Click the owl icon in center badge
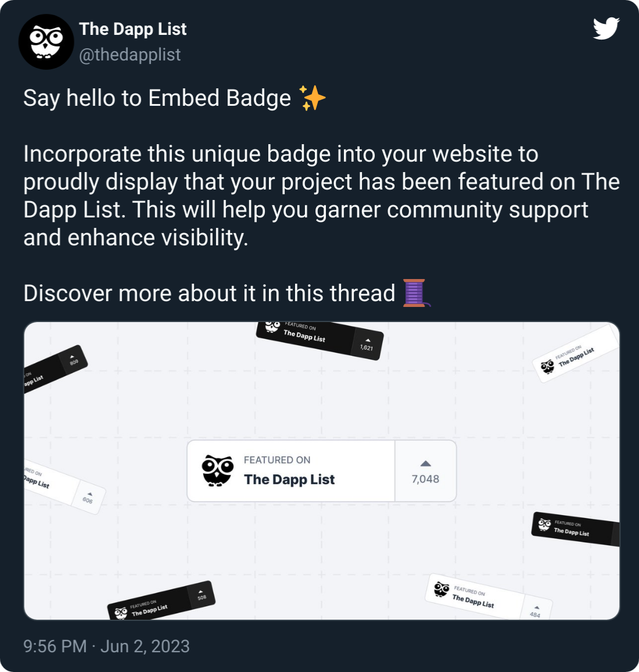 click(218, 470)
